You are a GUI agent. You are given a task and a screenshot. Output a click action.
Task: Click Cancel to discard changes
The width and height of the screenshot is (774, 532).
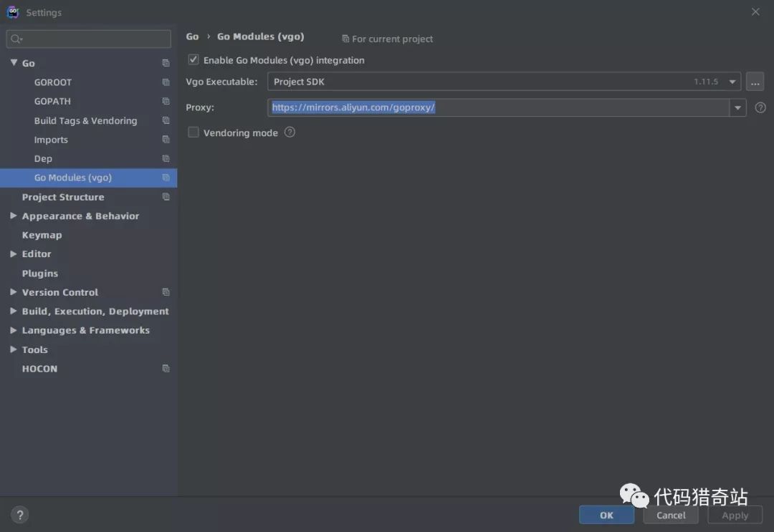671,515
